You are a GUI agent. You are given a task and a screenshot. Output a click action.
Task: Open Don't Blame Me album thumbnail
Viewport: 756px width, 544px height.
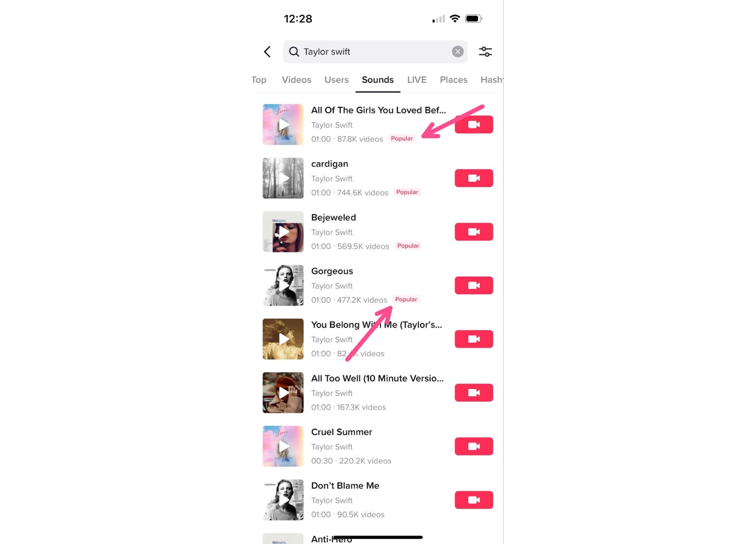(x=283, y=500)
